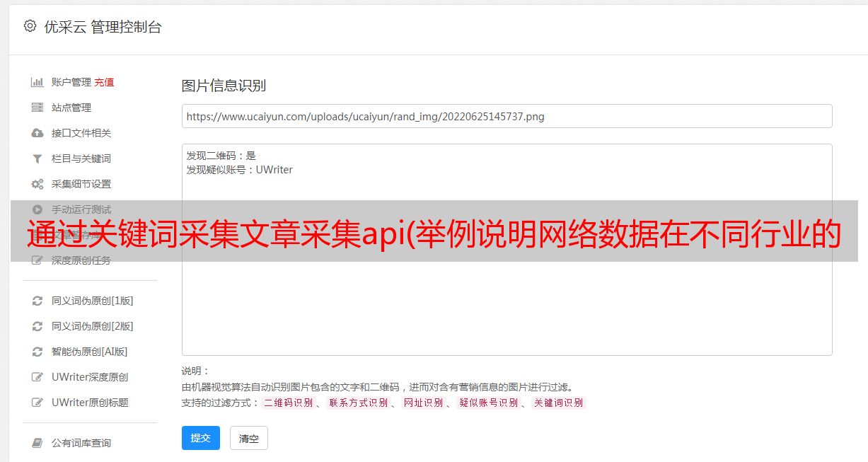Select 同义词伪原创[1版] menu entry
The height and width of the screenshot is (462, 868).
(93, 301)
